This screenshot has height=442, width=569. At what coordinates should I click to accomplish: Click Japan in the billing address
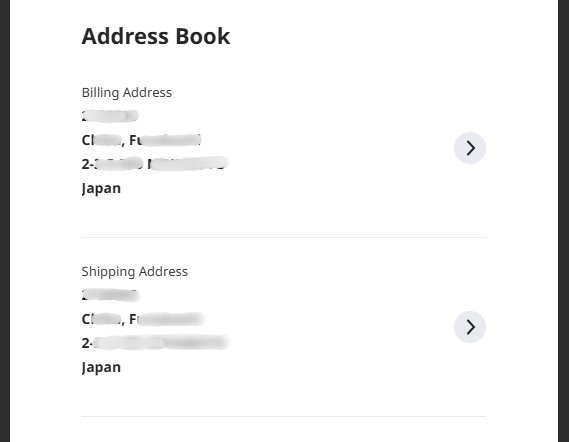101,188
